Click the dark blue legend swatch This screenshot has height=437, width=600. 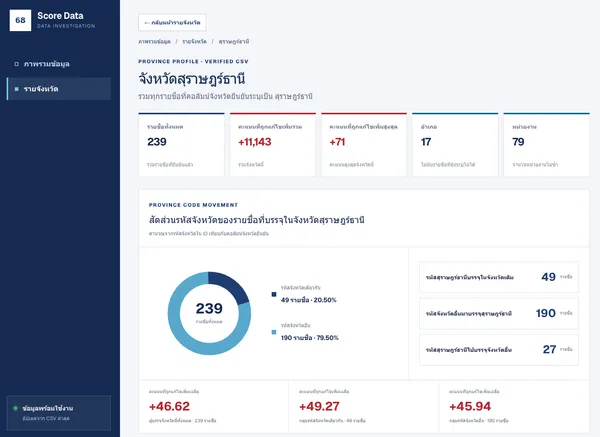pos(274,294)
